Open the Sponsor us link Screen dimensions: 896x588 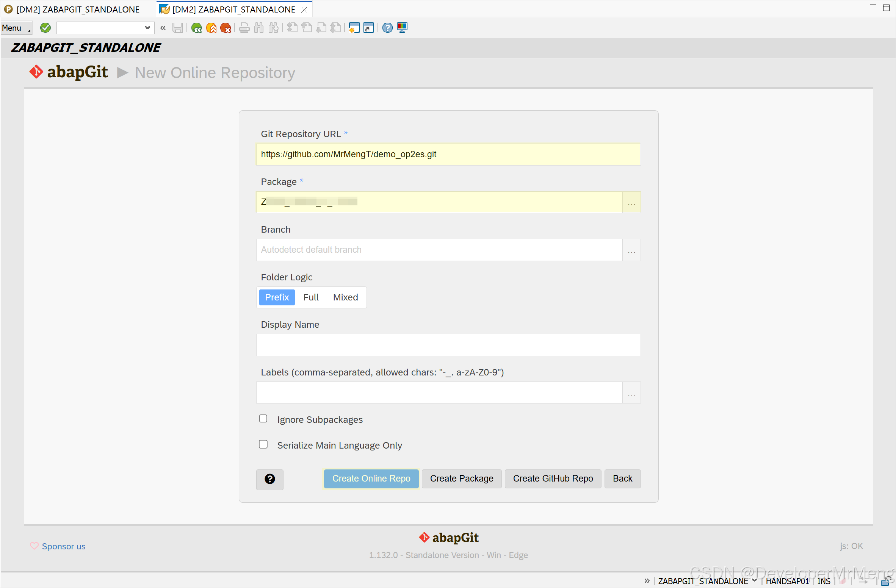click(63, 546)
